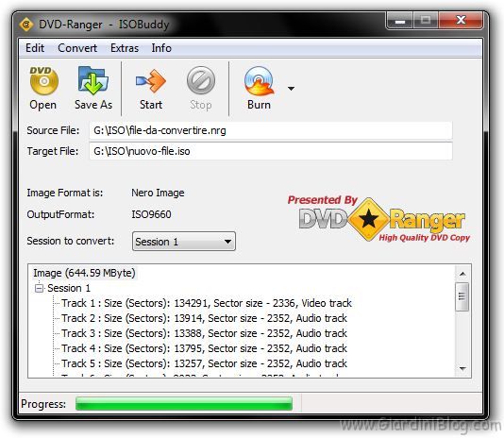The image size is (504, 438).
Task: Select Track 5 with 13257 sectors
Action: (x=204, y=363)
